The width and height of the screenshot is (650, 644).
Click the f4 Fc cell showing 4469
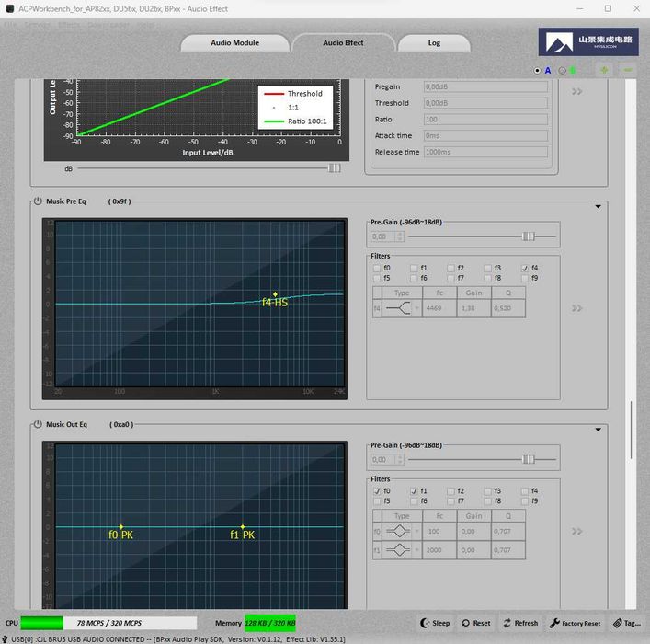439,308
